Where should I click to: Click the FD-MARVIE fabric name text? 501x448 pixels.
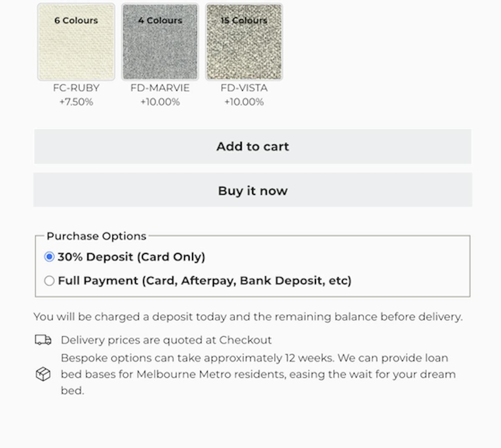160,88
